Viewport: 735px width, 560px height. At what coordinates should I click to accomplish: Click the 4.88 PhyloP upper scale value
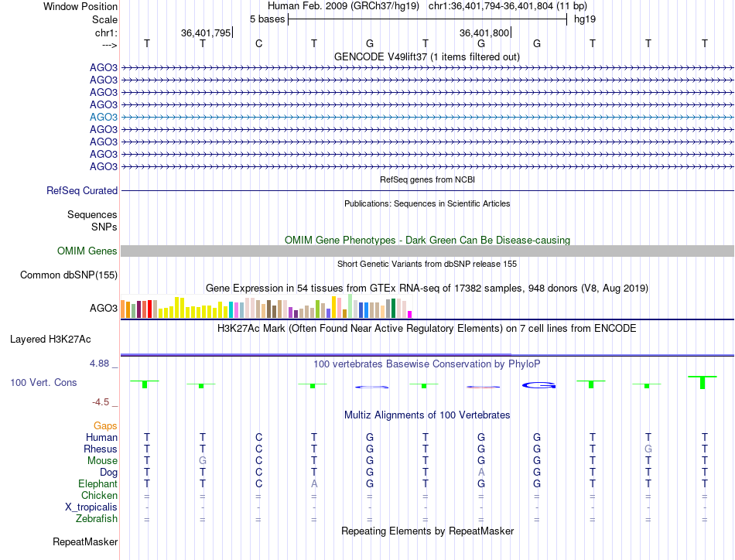point(99,364)
